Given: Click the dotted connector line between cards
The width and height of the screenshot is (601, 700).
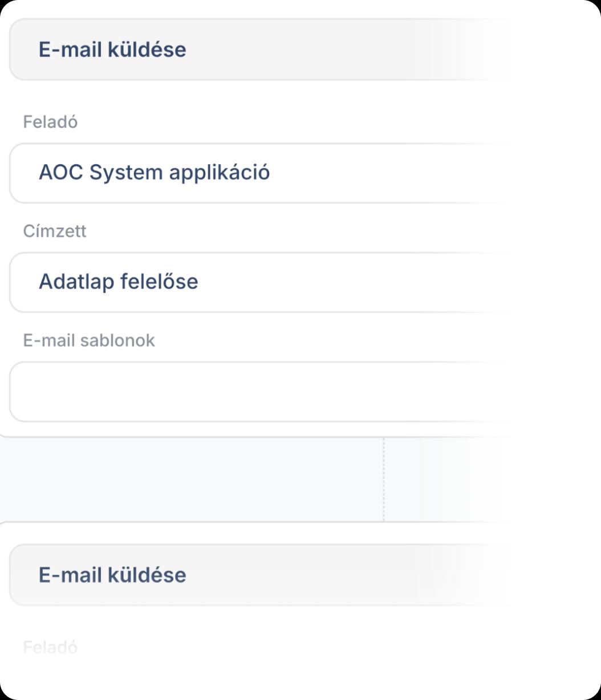Looking at the screenshot, I should pos(384,479).
